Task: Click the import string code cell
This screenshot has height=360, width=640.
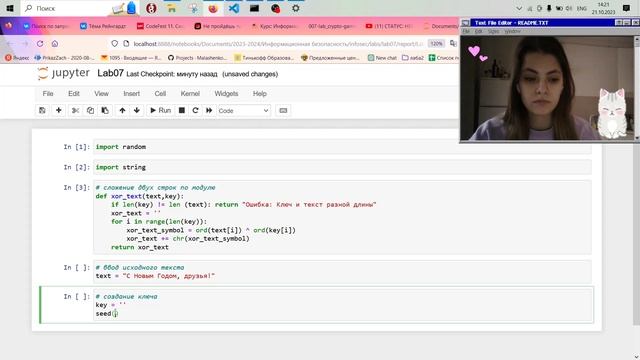Action: [342, 167]
